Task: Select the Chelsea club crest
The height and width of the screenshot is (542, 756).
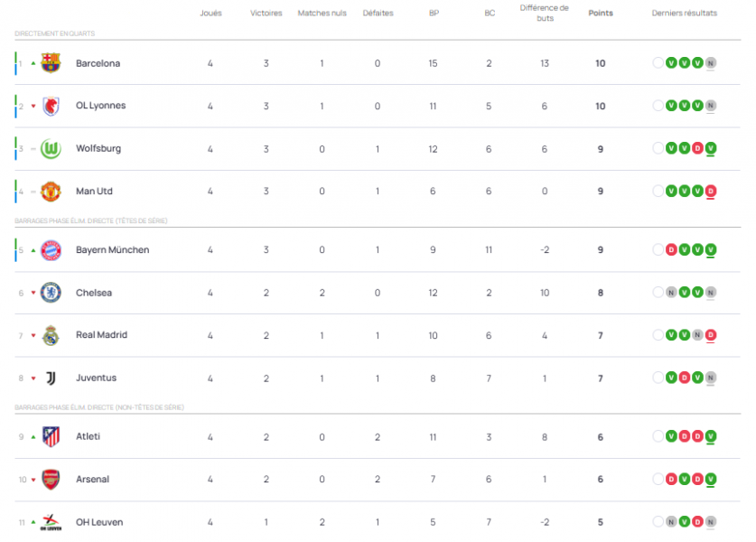Action: pos(52,293)
